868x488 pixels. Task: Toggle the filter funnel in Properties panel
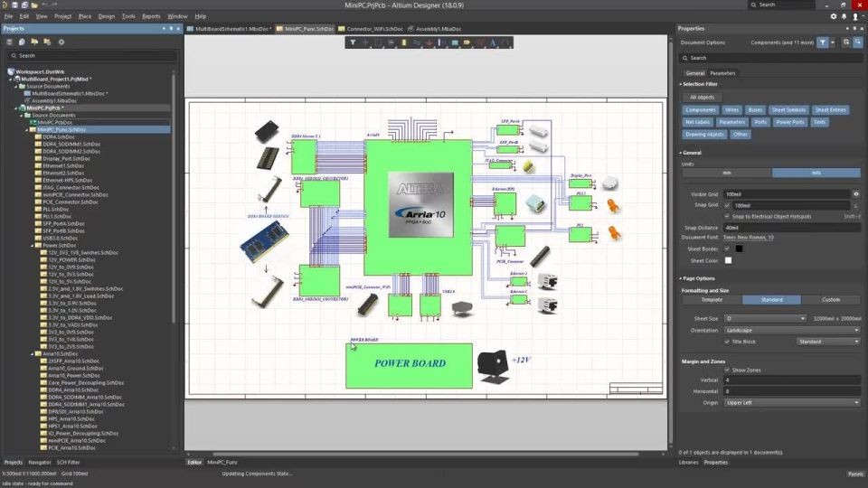click(x=823, y=42)
